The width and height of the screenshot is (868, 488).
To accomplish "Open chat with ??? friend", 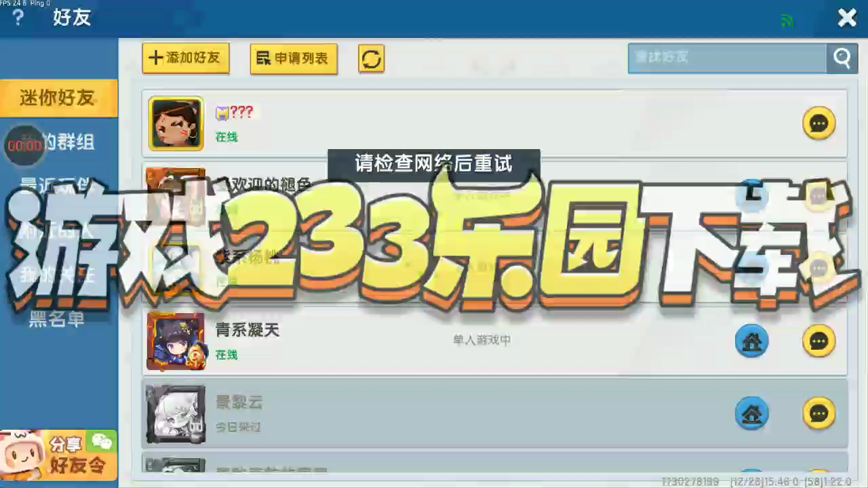I will point(818,123).
